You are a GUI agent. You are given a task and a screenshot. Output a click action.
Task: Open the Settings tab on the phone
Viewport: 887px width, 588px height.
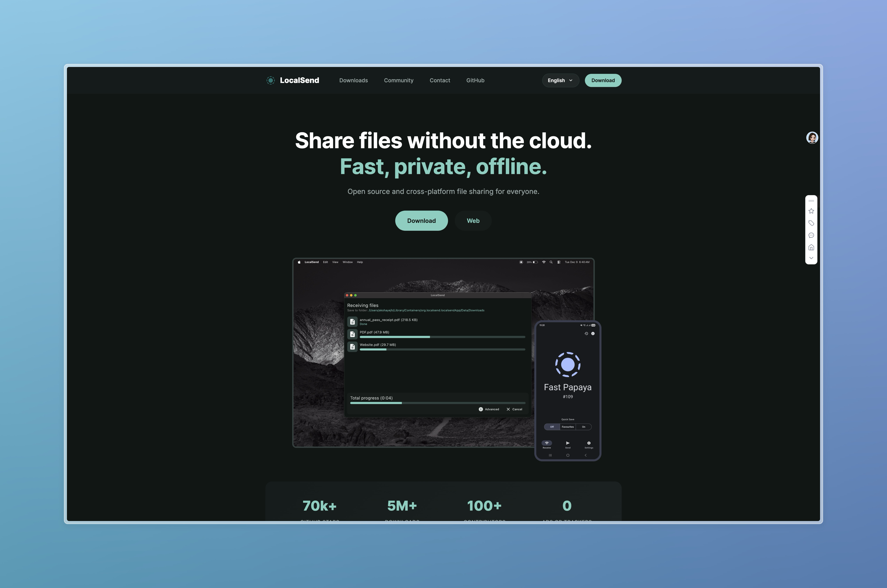pos(589,445)
